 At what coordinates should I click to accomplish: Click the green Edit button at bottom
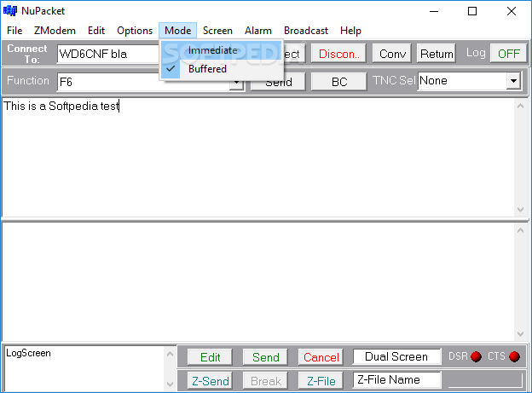tap(210, 357)
